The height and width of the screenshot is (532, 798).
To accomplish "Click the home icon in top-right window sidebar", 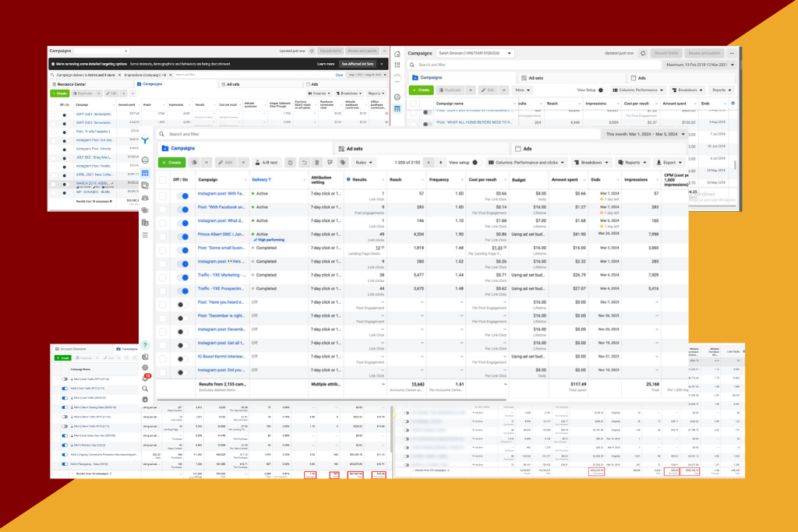I will tap(397, 54).
